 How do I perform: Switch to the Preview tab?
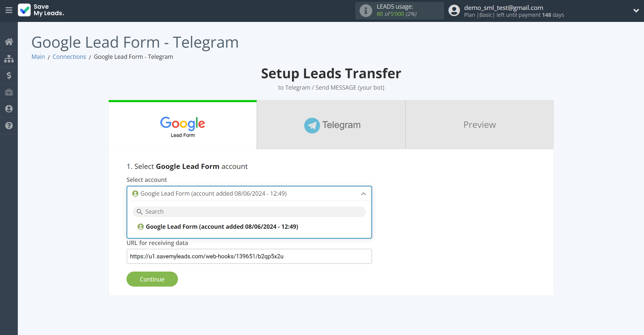coord(480,125)
